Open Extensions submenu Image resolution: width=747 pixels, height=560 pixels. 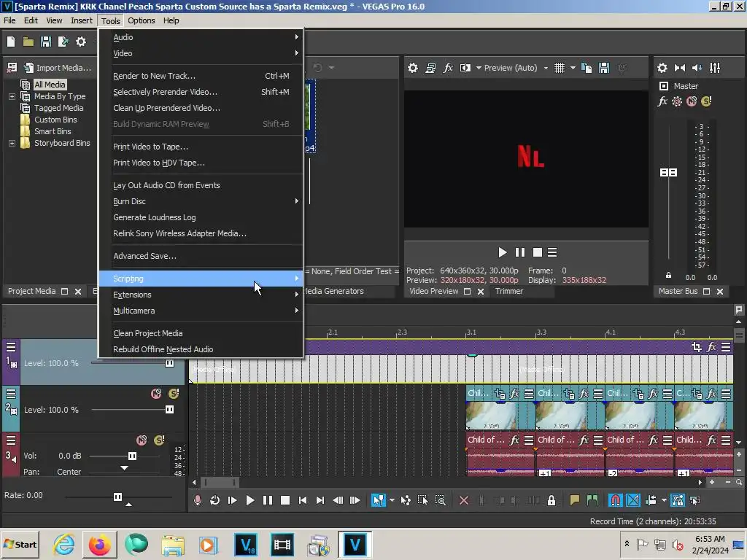[x=201, y=295]
